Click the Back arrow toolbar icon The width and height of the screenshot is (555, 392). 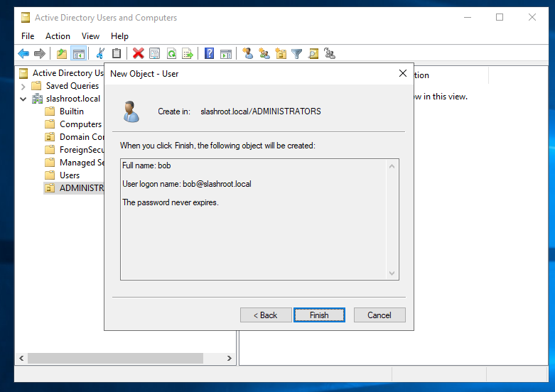coord(23,53)
